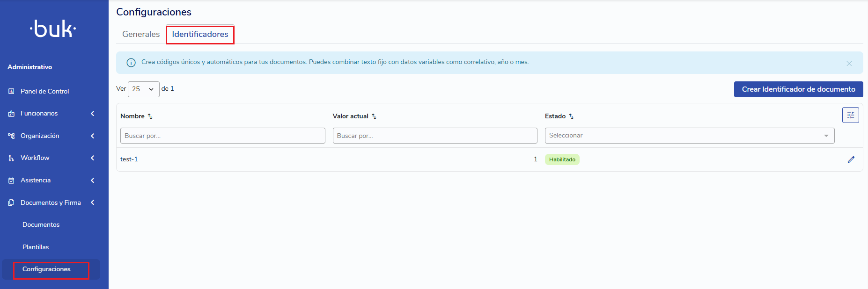The image size is (868, 289).
Task: Focus the Nombre search field
Action: pyautogui.click(x=222, y=136)
